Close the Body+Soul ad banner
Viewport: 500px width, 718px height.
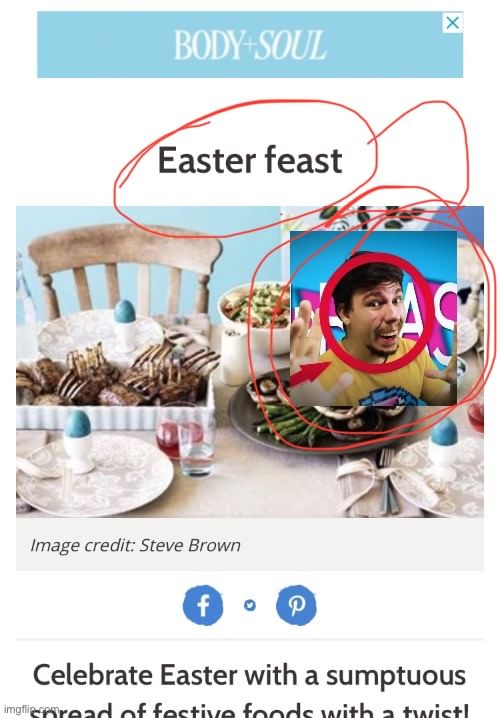452,22
